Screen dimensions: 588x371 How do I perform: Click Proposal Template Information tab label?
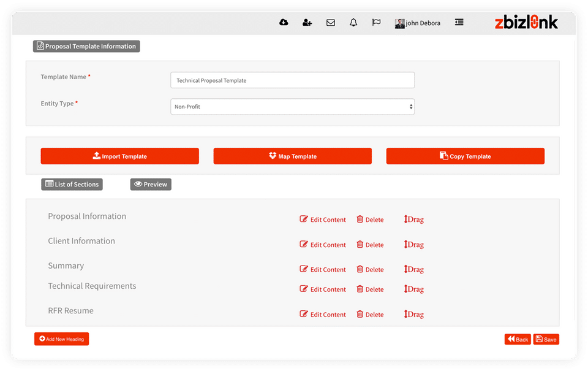[86, 46]
